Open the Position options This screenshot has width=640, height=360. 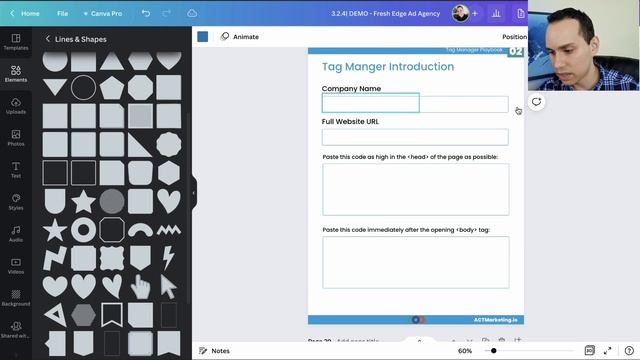pos(514,37)
